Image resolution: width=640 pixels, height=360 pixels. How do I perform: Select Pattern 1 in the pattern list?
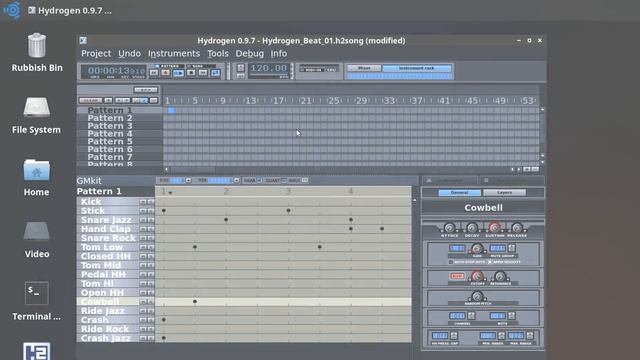tap(110, 110)
